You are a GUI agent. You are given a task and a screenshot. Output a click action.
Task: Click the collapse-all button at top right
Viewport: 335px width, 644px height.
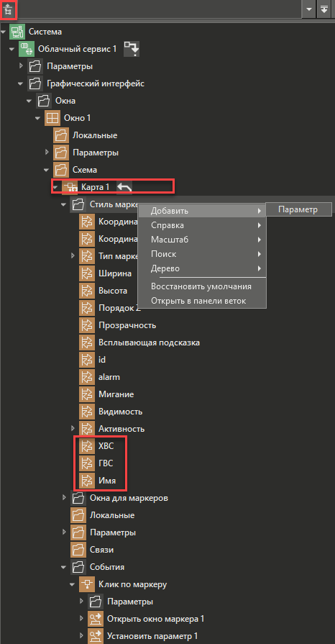pyautogui.click(x=324, y=10)
